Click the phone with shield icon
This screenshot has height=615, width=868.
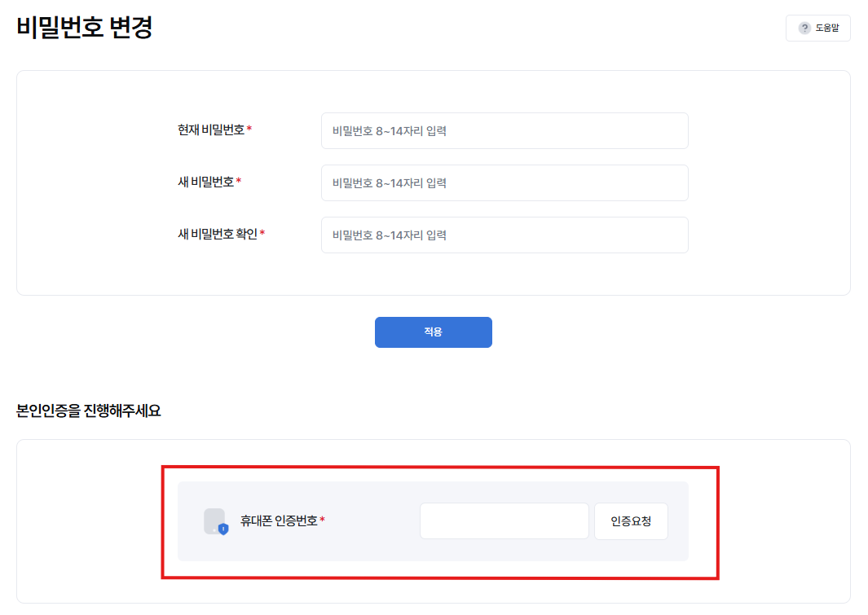215,521
